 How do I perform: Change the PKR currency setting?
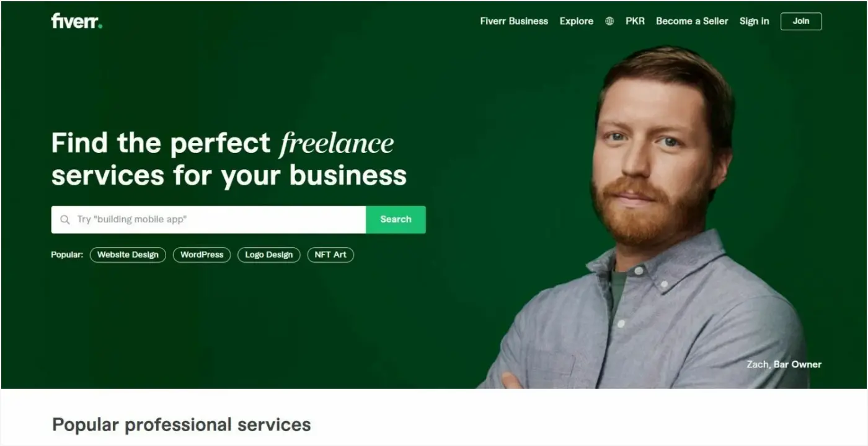(x=635, y=21)
